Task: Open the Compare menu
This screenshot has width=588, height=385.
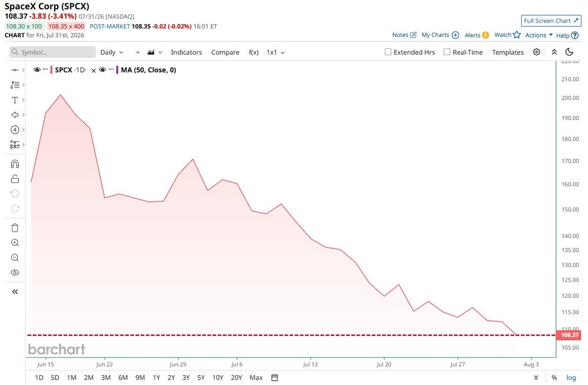Action: click(x=225, y=52)
